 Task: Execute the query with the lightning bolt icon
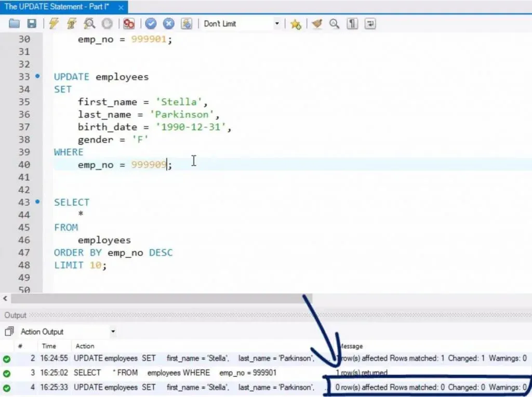coord(54,24)
